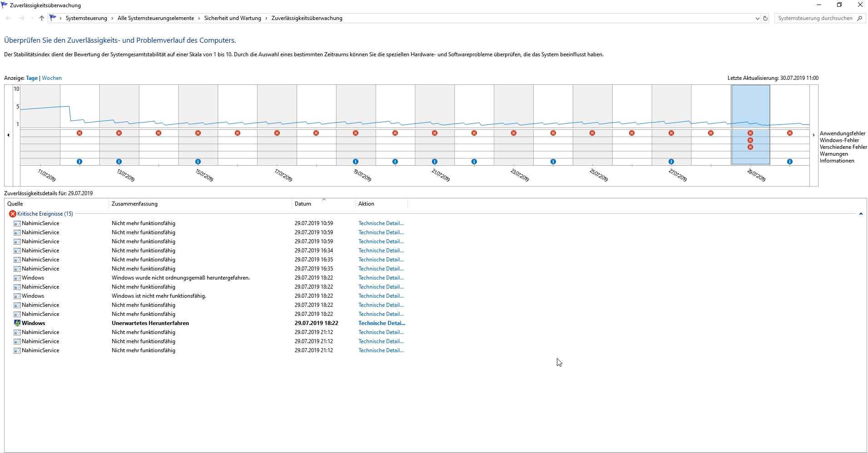This screenshot has height=453, width=868.
Task: Switch the chart view to Tage
Action: pos(32,78)
